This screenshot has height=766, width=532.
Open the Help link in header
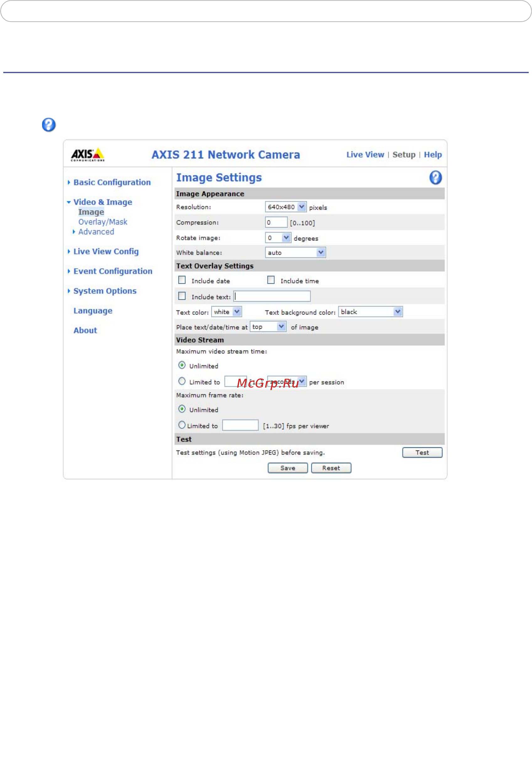433,155
